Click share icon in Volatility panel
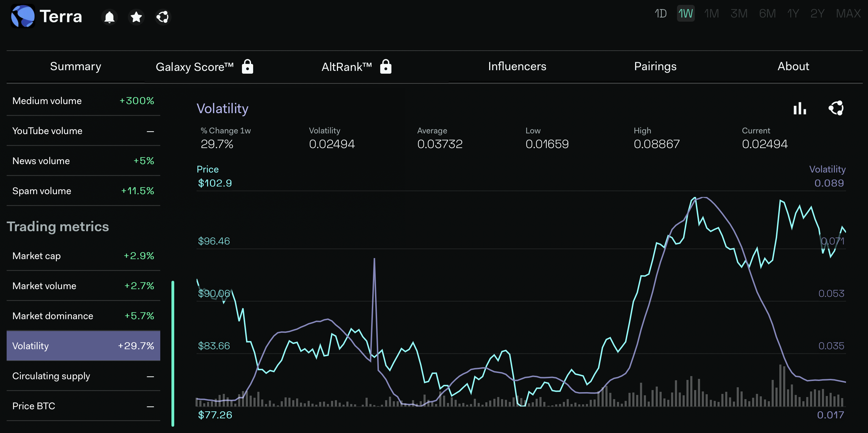868x433 pixels. [836, 108]
